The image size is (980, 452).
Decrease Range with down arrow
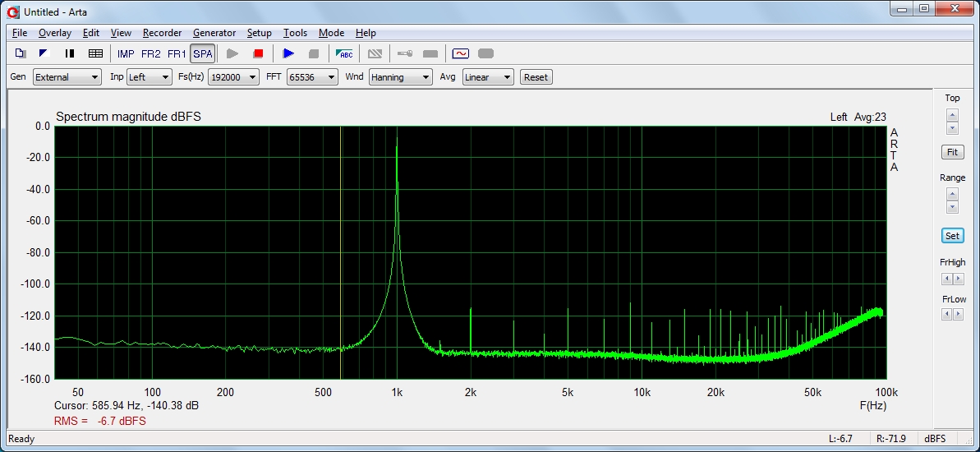pyautogui.click(x=952, y=208)
